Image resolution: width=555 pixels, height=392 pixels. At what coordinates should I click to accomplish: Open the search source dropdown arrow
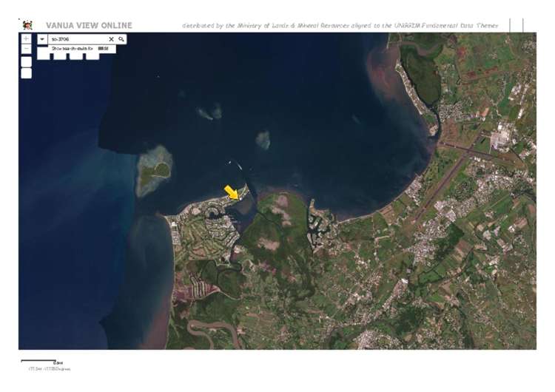[42, 39]
